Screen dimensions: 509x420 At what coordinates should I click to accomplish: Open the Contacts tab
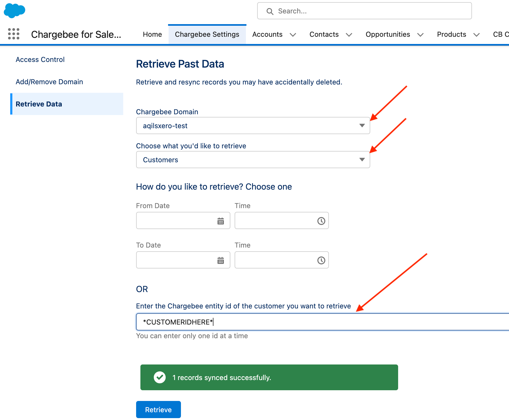click(324, 34)
